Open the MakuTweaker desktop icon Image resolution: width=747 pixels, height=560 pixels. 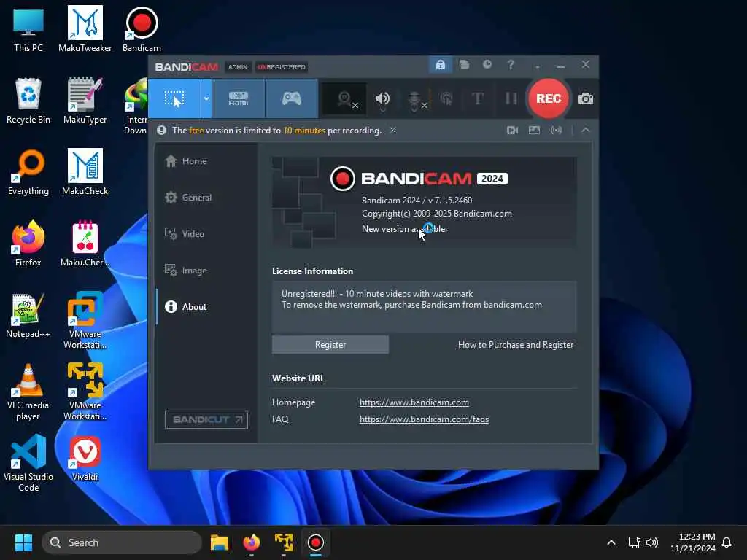point(85,29)
